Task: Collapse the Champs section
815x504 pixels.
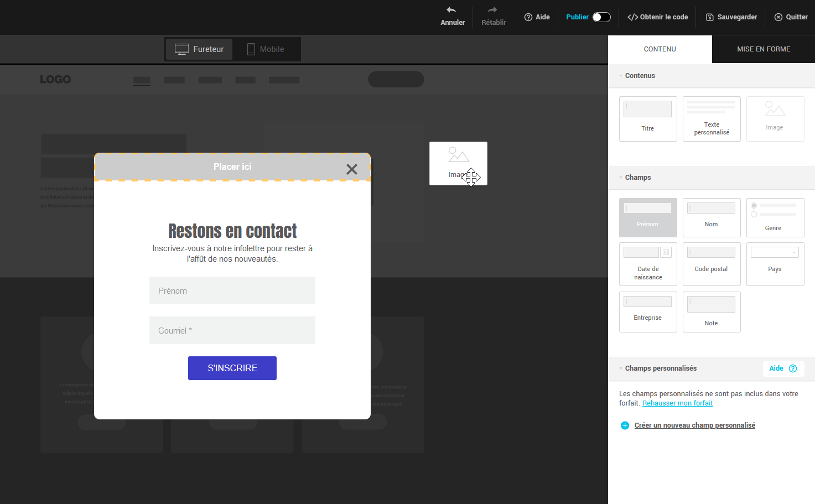Action: (x=621, y=178)
